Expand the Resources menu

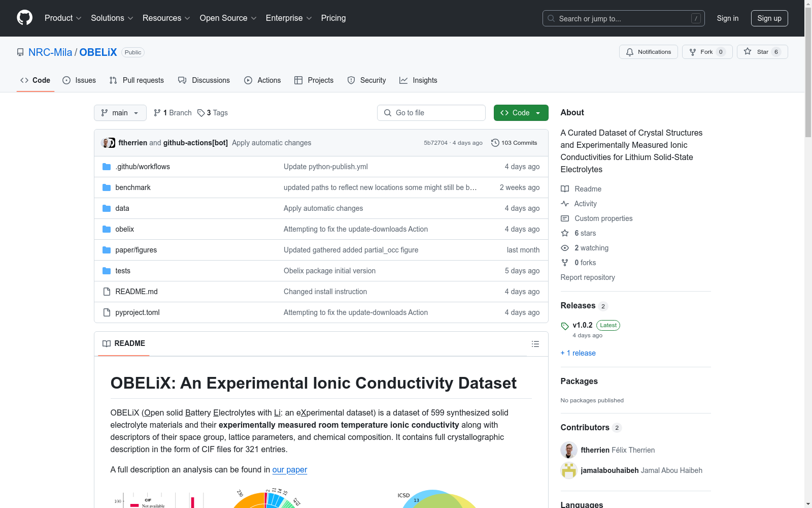[x=166, y=18]
